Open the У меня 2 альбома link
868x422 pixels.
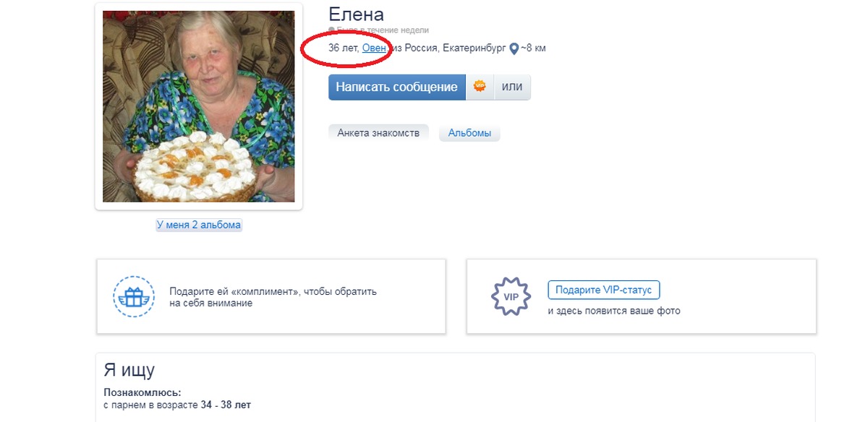199,225
